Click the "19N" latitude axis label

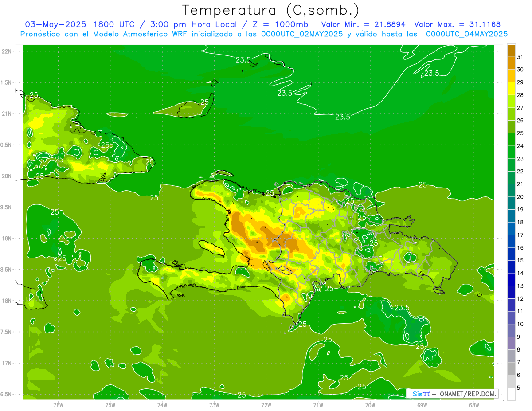pyautogui.click(x=7, y=239)
